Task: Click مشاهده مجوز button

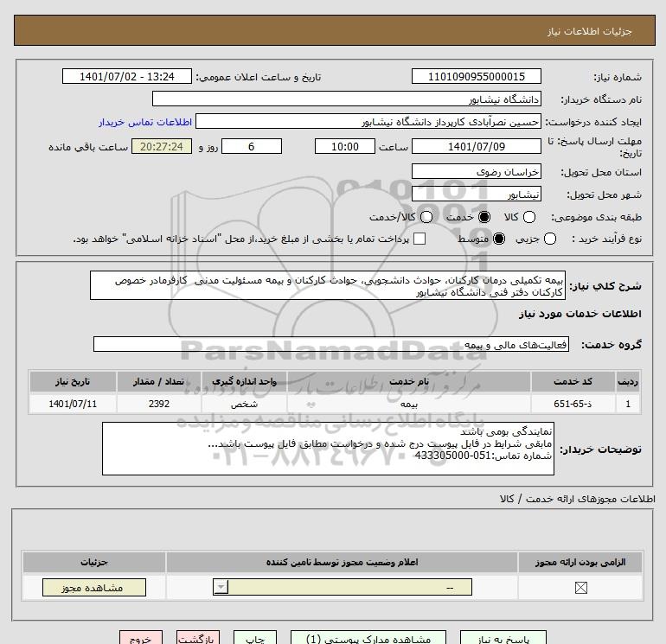Action: coord(94,588)
